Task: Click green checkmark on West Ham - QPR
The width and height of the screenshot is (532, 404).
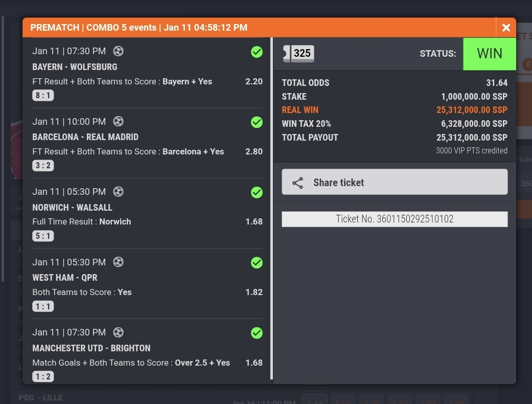Action: tap(257, 263)
